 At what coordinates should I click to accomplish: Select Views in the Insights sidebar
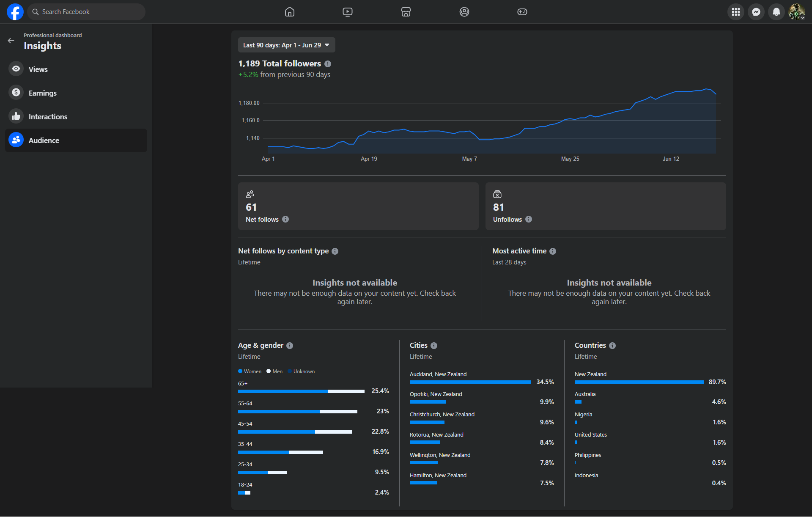click(38, 69)
